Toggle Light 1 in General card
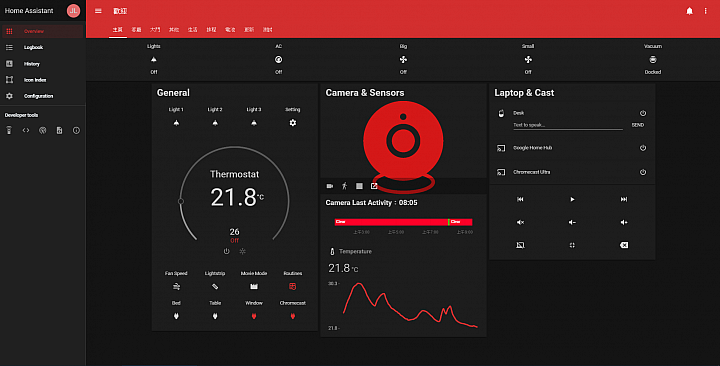Viewport: 720px width, 366px height. point(176,123)
